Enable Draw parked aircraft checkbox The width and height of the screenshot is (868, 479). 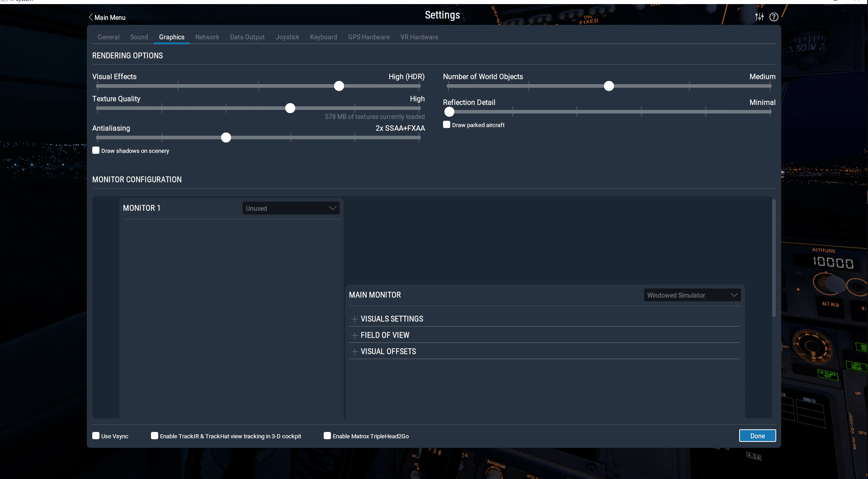point(447,124)
